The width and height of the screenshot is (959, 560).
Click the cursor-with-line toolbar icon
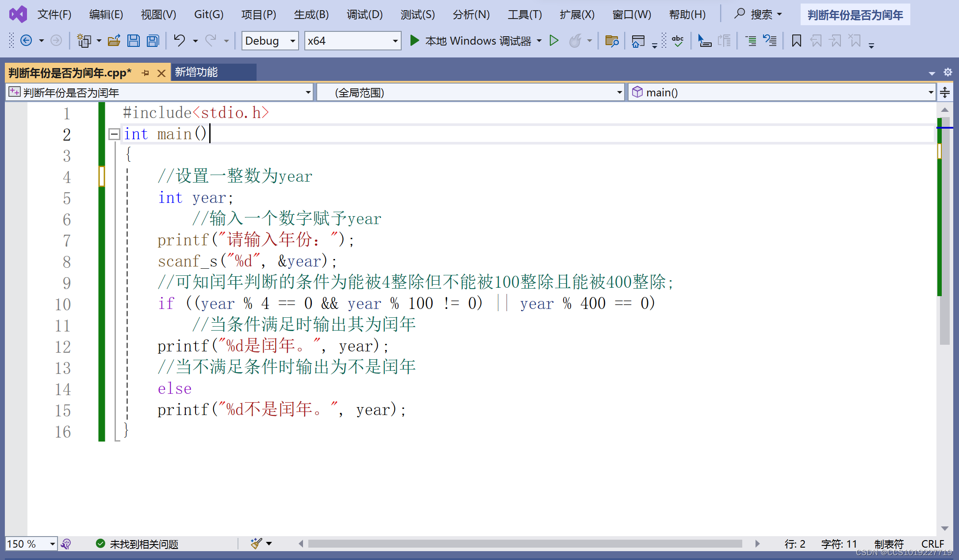pyautogui.click(x=704, y=41)
